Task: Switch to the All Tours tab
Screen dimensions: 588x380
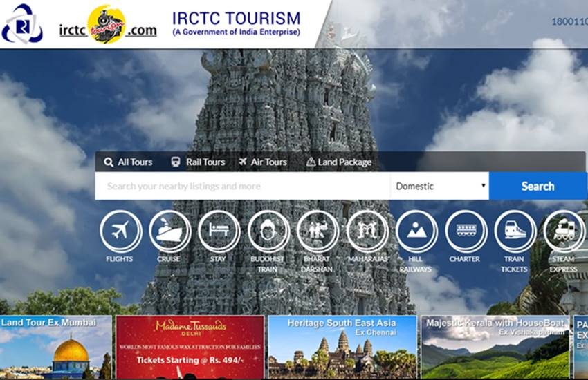Action: click(128, 162)
